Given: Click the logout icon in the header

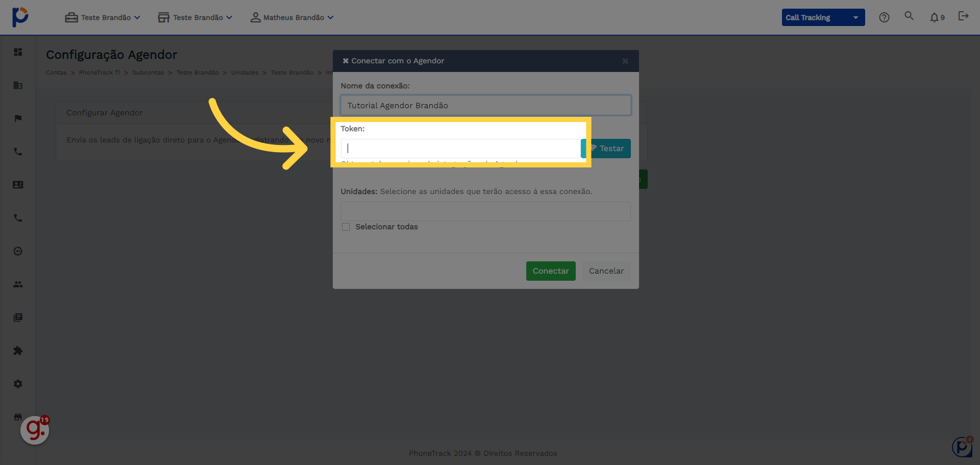Looking at the screenshot, I should [x=963, y=16].
